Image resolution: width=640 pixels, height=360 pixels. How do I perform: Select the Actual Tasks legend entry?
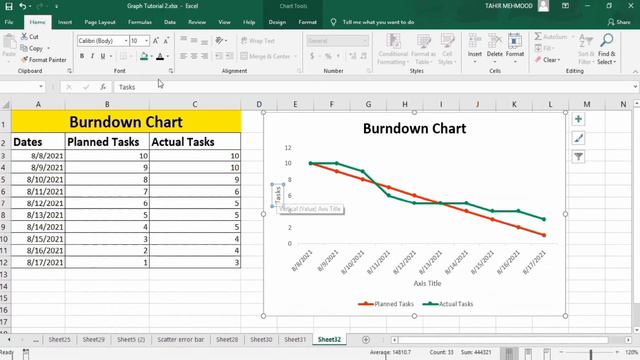click(x=448, y=304)
